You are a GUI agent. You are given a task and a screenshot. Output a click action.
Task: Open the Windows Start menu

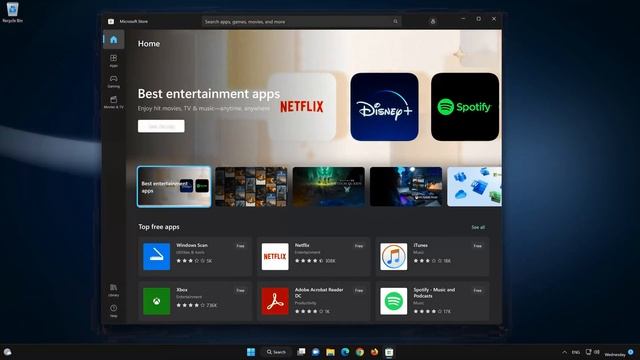coord(251,352)
